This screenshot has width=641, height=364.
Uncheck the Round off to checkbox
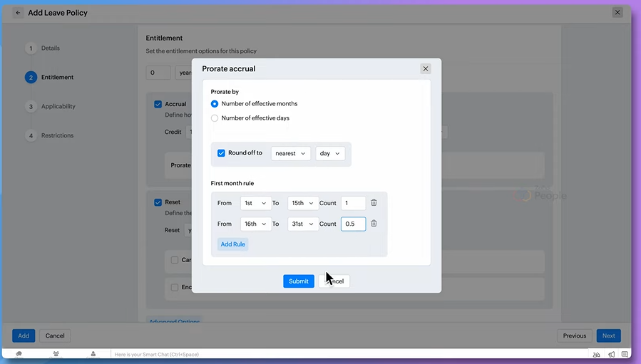point(221,153)
